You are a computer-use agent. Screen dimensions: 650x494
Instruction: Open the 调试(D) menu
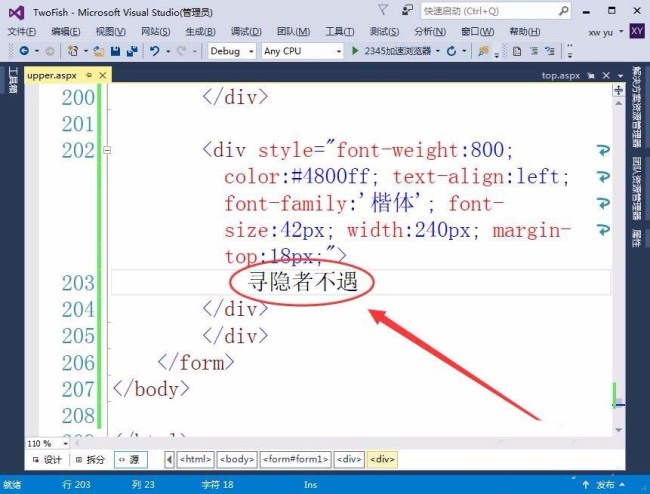tap(246, 31)
